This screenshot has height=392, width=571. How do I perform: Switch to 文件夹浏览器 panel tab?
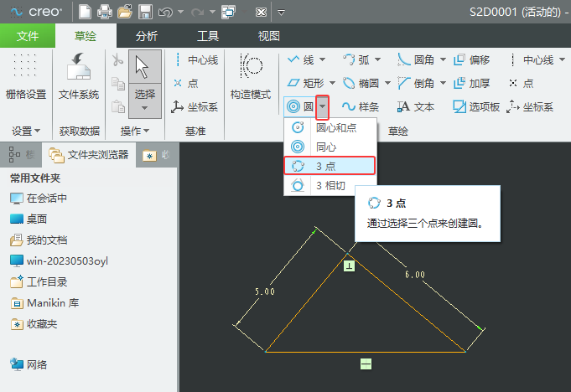coord(89,155)
